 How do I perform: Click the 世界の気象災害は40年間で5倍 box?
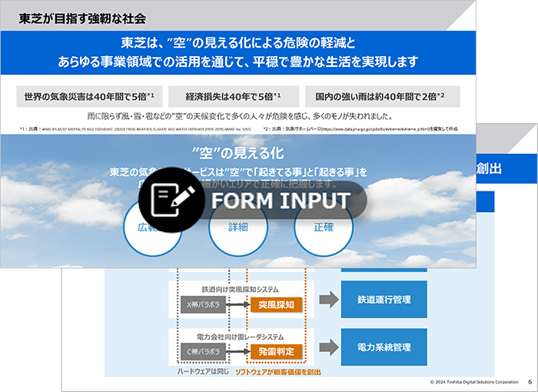89,96
